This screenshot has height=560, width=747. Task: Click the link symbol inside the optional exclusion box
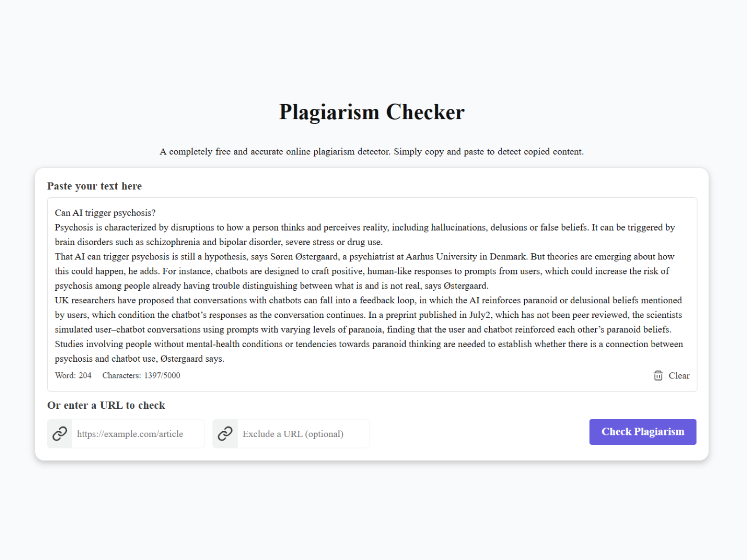pyautogui.click(x=225, y=434)
